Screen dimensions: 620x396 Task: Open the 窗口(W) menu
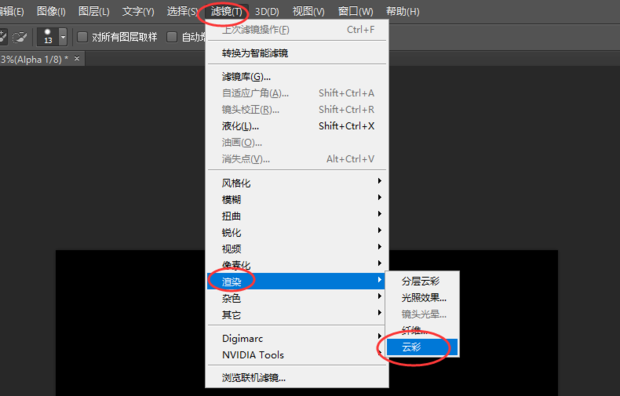pos(355,11)
